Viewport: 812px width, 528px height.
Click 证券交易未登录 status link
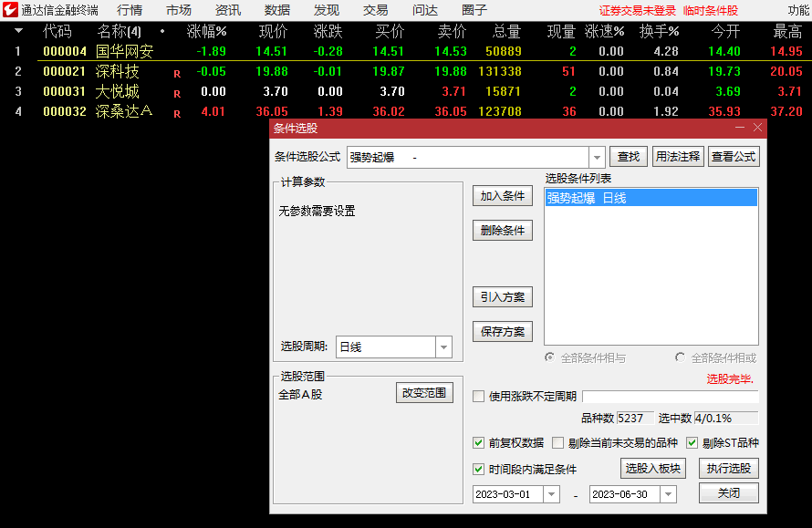(x=638, y=10)
